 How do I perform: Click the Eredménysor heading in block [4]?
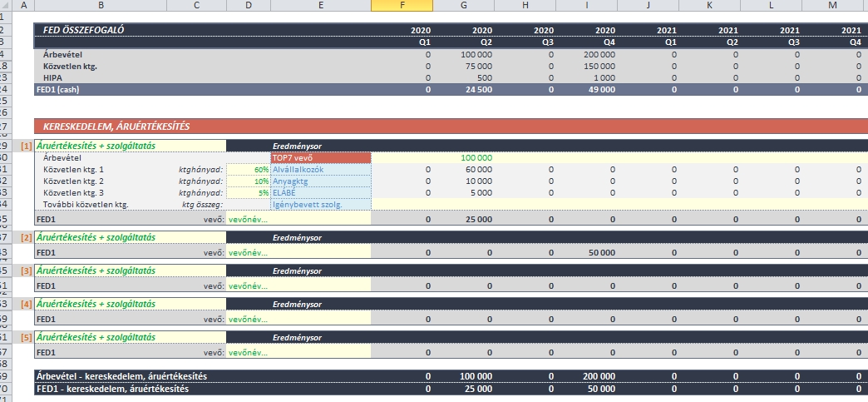(x=298, y=304)
